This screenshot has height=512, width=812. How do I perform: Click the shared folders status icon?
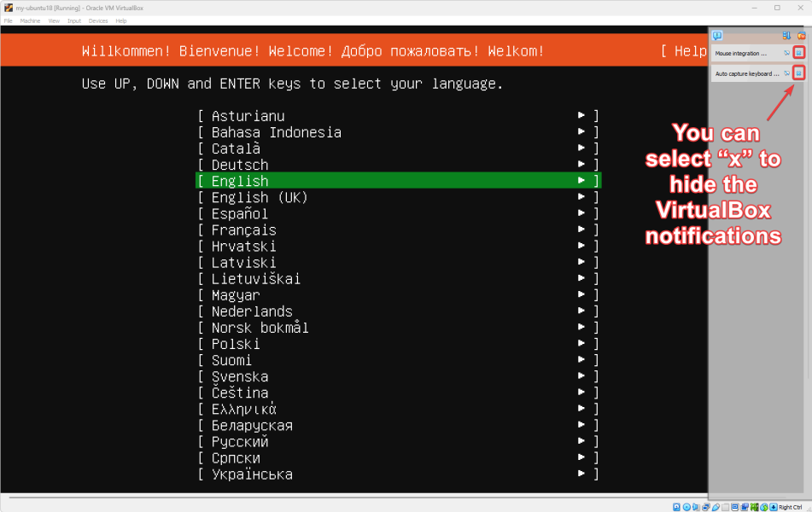click(725, 507)
